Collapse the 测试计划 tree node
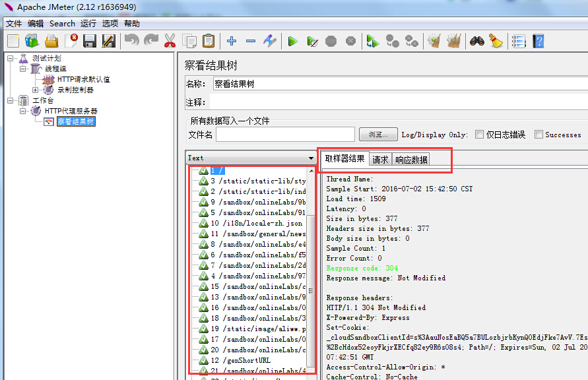 pos(11,58)
